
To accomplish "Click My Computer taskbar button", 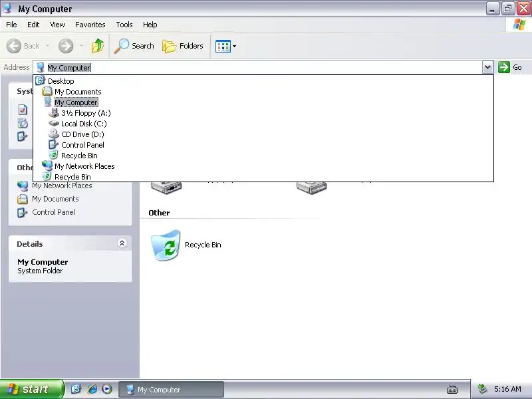I will (171, 390).
